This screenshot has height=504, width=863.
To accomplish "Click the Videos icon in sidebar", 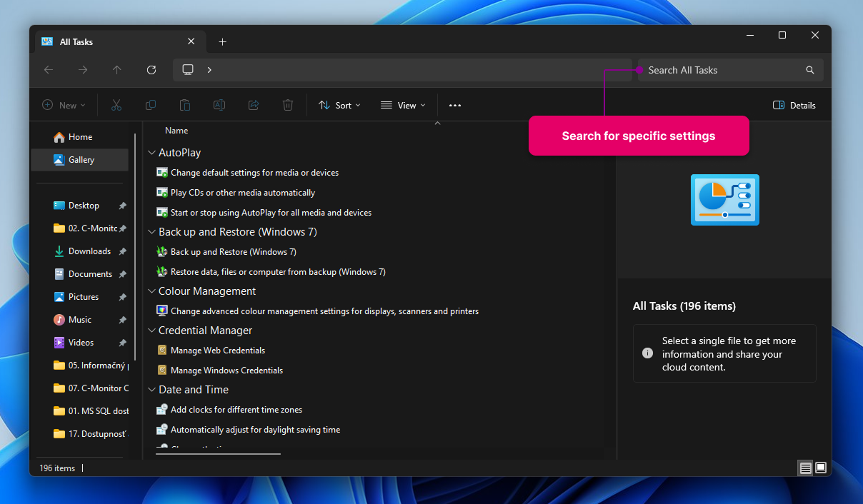I will point(59,343).
